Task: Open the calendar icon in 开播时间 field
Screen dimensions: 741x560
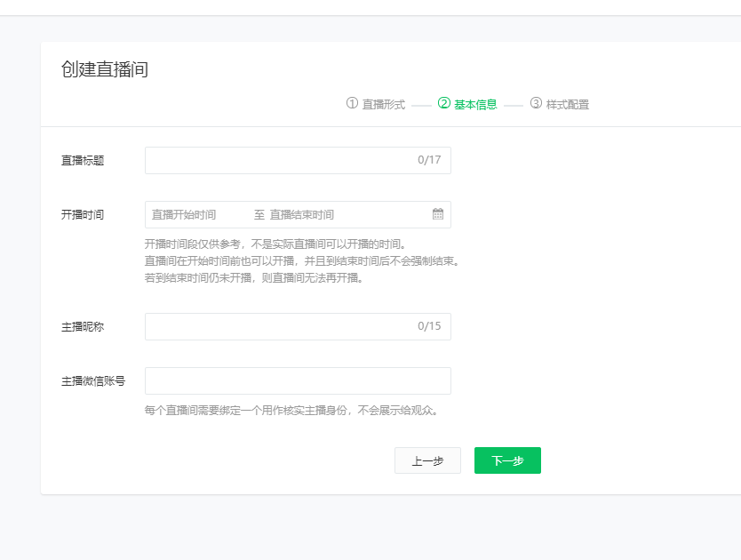Action: [x=438, y=214]
